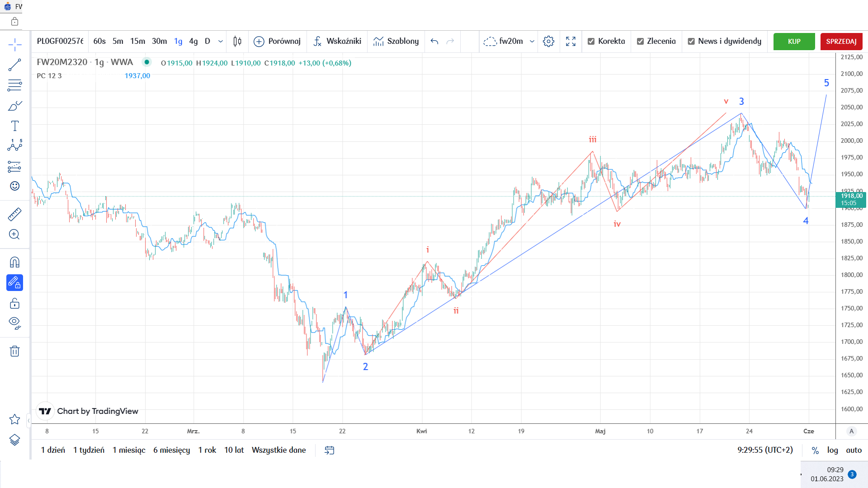
Task: Switch to the D daily interval
Action: coord(208,41)
